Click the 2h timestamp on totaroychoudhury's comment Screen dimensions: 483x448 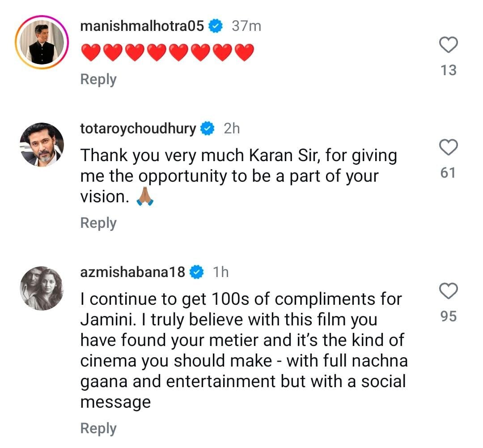click(232, 129)
